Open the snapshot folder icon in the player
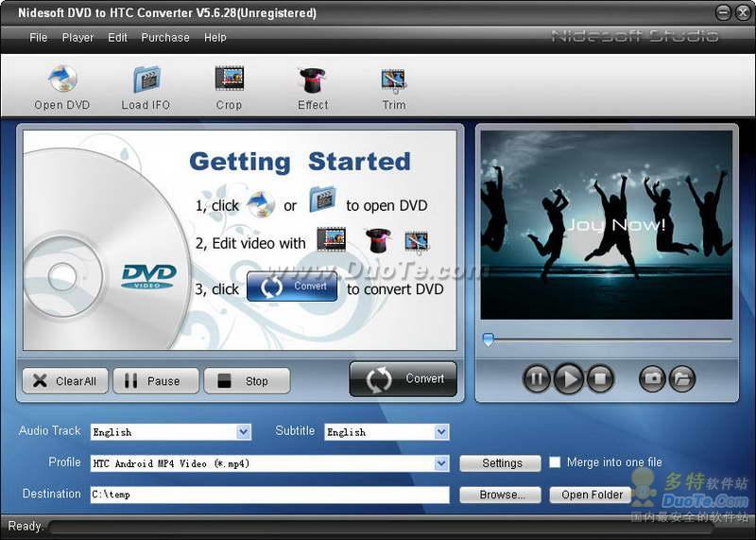This screenshot has height=540, width=756. point(681,378)
